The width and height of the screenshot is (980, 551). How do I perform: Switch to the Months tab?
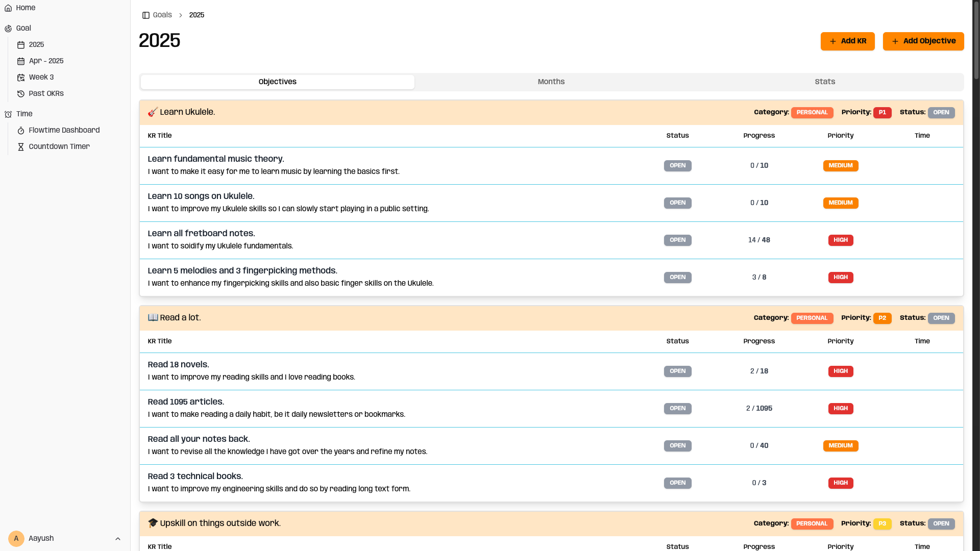tap(551, 82)
